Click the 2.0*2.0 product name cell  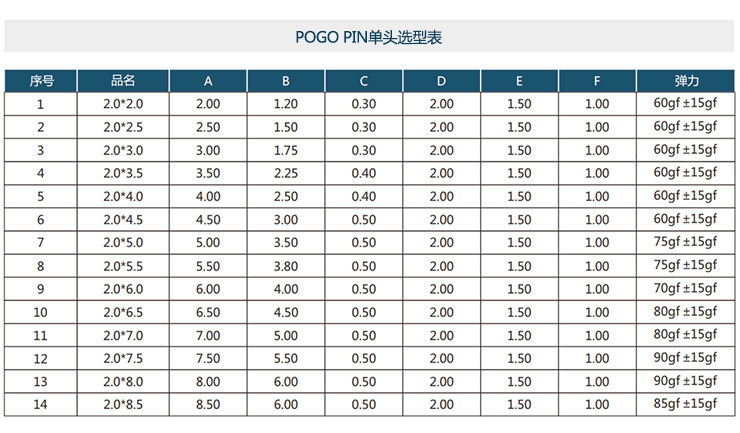[x=123, y=104]
